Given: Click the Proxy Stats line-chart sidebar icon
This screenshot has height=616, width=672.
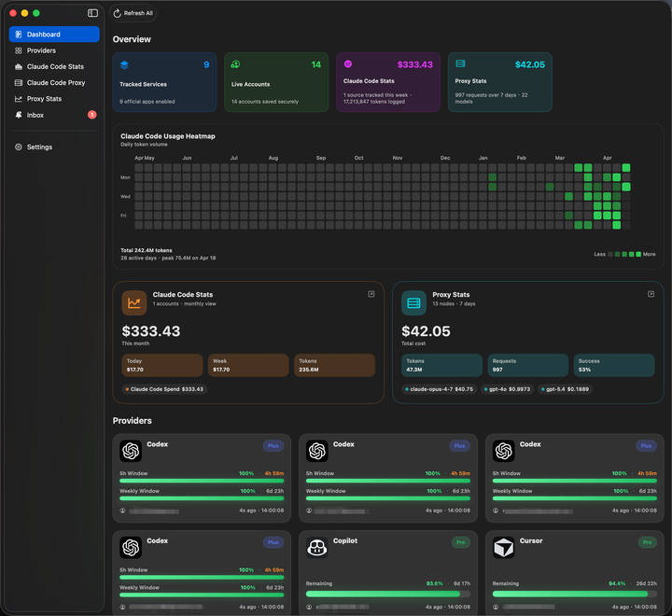Looking at the screenshot, I should 19,99.
